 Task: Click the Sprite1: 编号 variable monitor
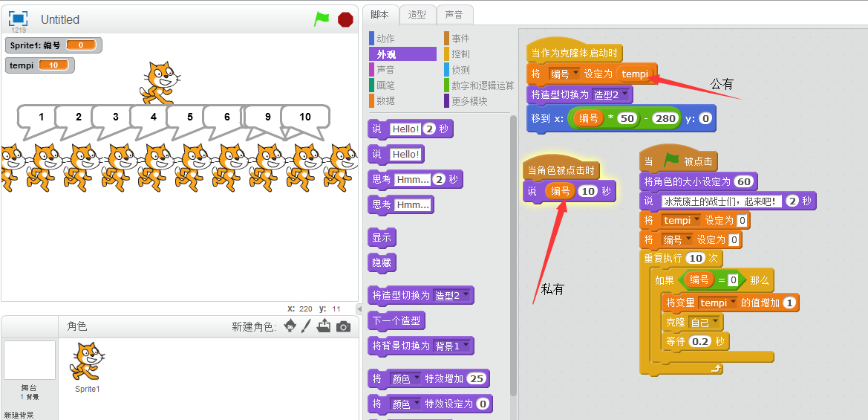click(53, 45)
